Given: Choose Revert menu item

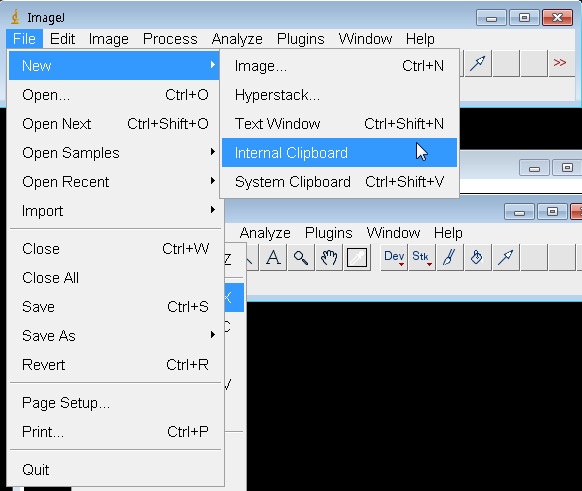Looking at the screenshot, I should (115, 365).
